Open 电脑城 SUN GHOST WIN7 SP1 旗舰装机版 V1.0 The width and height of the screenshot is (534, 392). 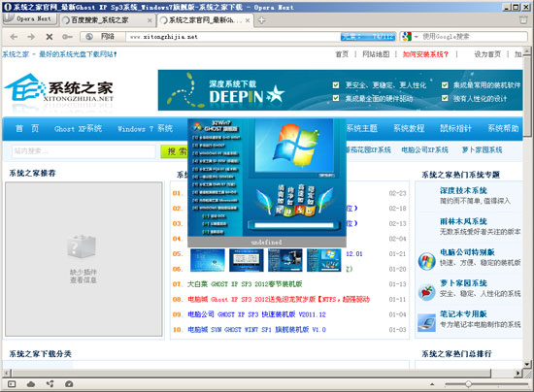[x=256, y=330]
